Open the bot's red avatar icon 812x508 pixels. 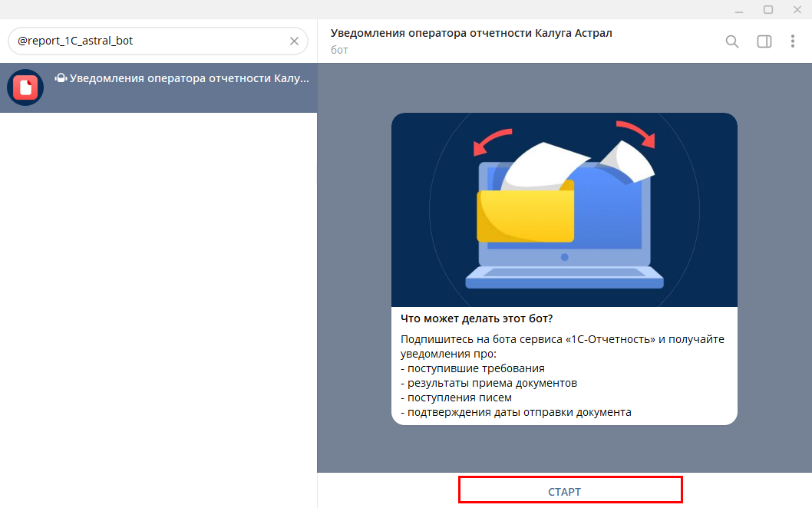pos(25,87)
